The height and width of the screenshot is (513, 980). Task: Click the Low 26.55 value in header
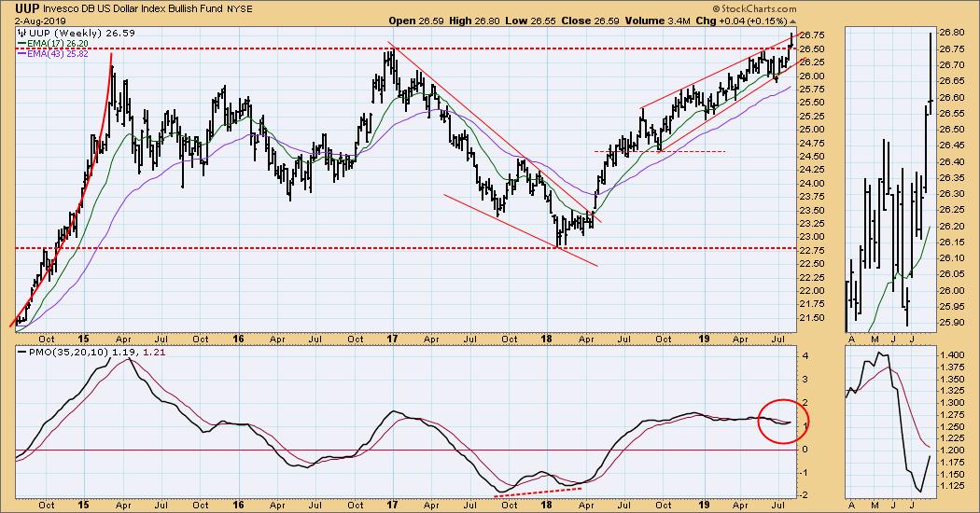pyautogui.click(x=530, y=21)
